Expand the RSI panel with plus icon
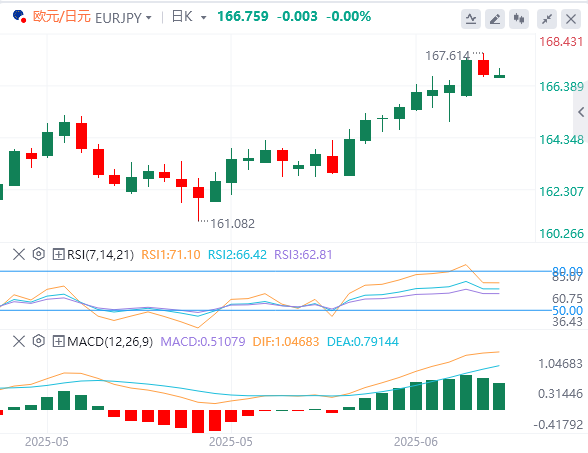This screenshot has height=453, width=588. (x=58, y=254)
